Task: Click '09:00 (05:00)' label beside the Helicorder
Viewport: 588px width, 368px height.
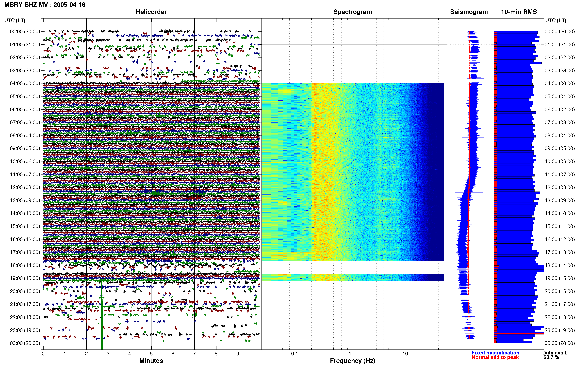Action: pyautogui.click(x=25, y=148)
